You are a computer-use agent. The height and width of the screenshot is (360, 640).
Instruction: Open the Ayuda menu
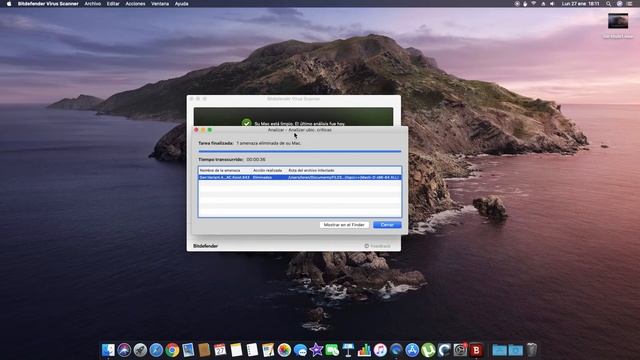pyautogui.click(x=182, y=4)
